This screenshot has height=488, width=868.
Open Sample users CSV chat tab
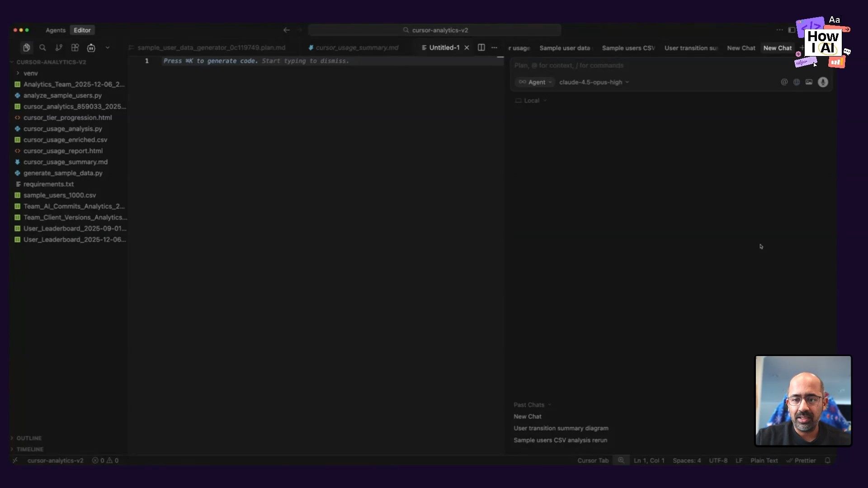click(628, 48)
